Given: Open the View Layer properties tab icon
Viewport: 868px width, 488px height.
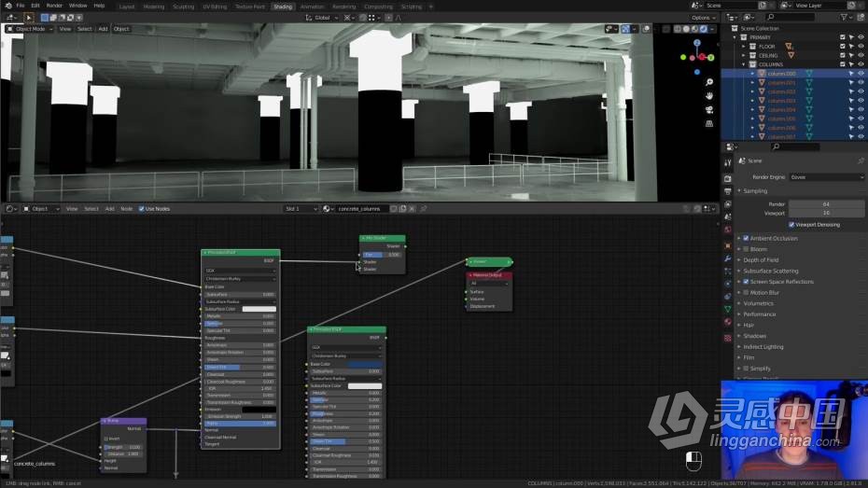Looking at the screenshot, I should click(x=727, y=204).
